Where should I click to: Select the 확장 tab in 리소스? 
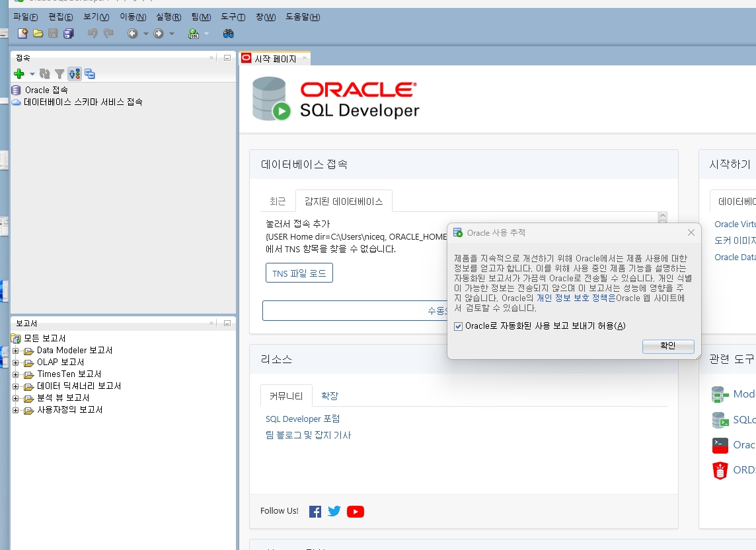(330, 396)
